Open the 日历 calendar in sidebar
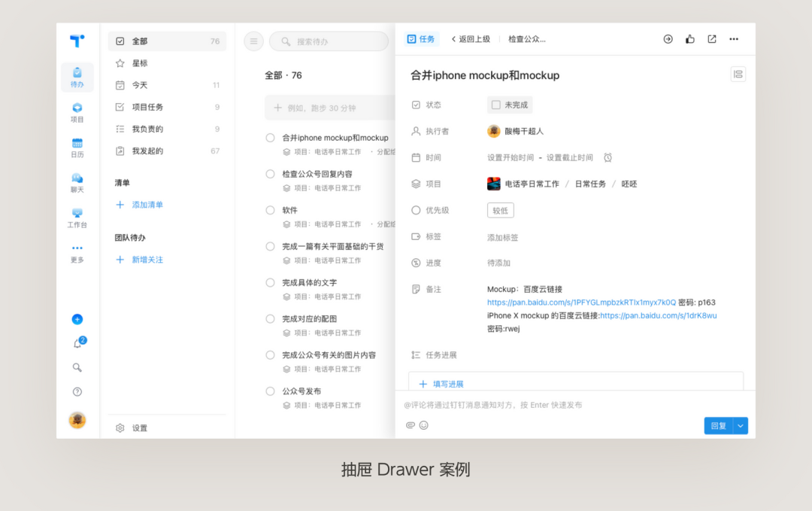 tap(77, 148)
